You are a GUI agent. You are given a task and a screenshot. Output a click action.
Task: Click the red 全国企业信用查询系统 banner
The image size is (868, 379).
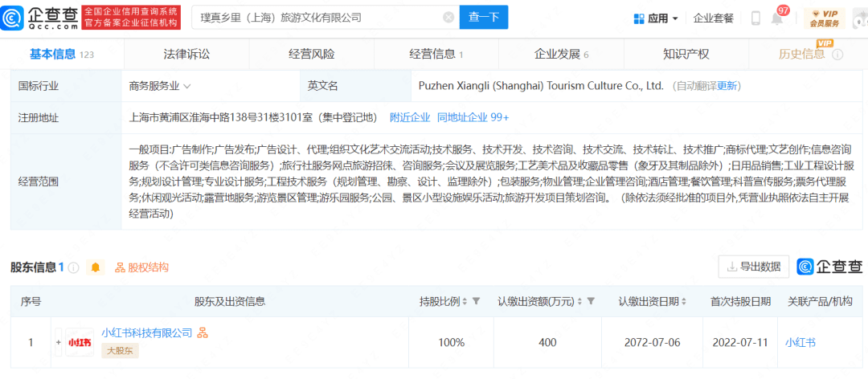131,17
